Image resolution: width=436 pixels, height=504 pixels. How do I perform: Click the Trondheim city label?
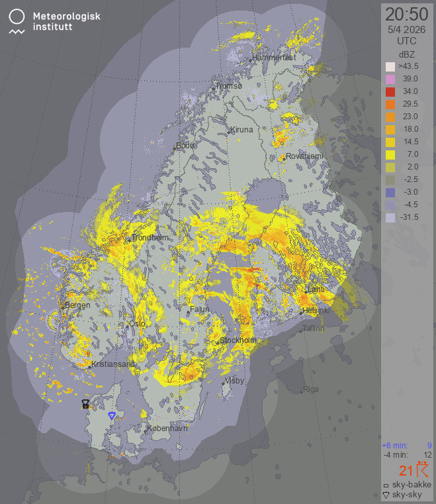coord(150,238)
